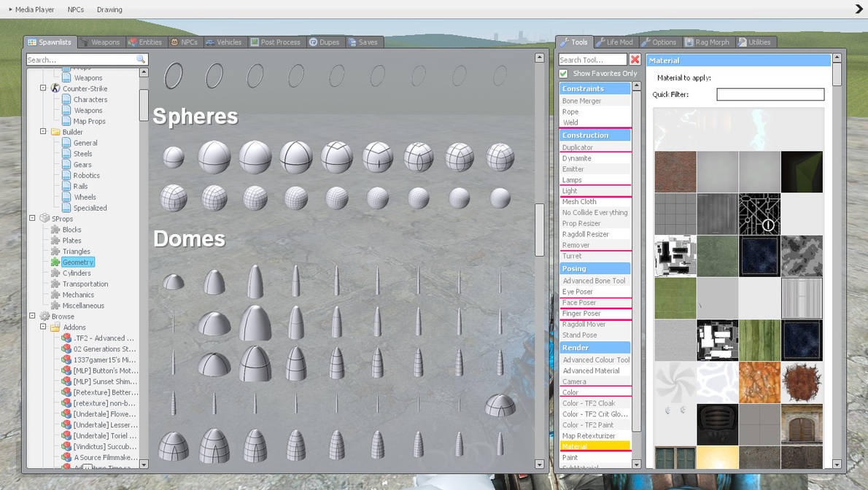Screen dimensions: 868x490
Task: Open the Drawing menu
Action: pyautogui.click(x=109, y=9)
